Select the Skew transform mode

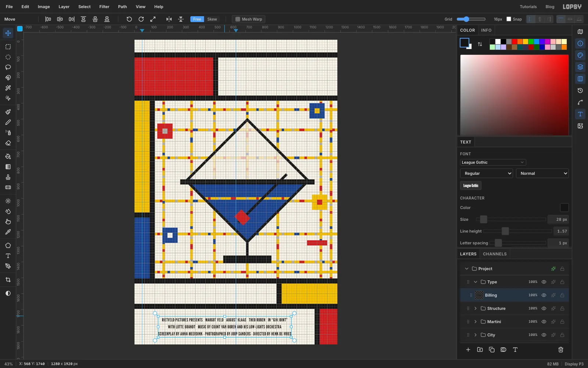click(212, 19)
